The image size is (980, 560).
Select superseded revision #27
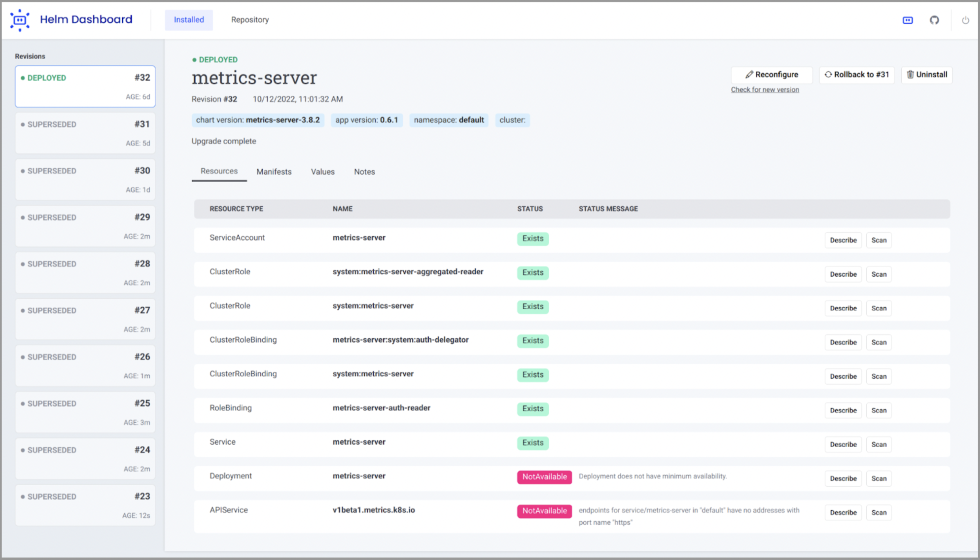point(85,319)
